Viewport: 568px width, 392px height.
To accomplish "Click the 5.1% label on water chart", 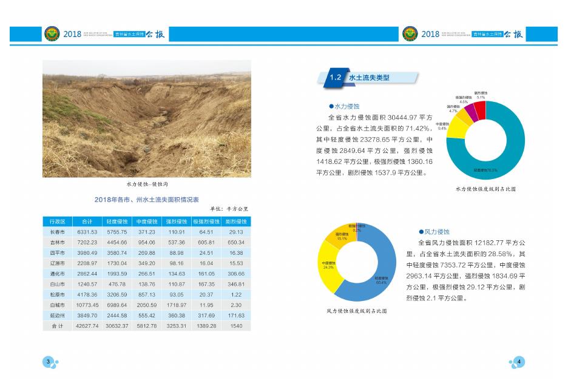I will coord(481,98).
